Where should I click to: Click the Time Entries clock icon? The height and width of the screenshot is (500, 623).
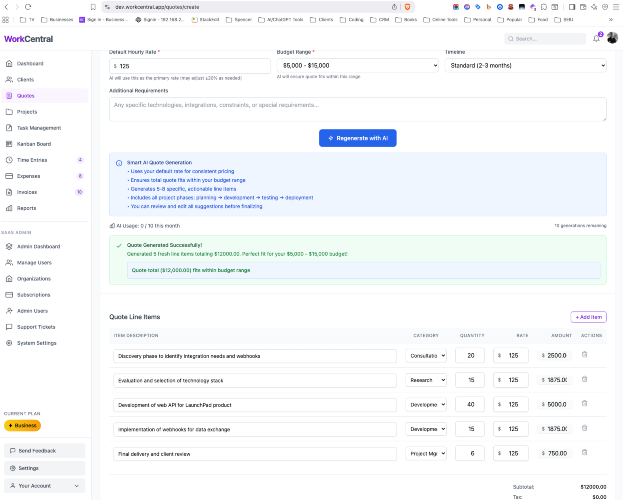[x=8, y=160]
